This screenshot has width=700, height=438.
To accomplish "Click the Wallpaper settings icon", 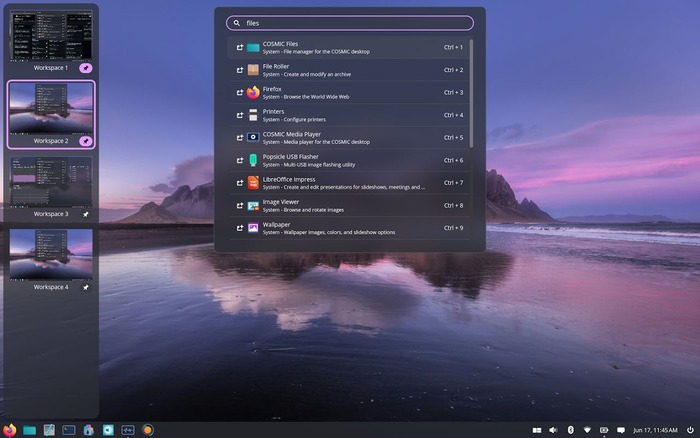I will 253,228.
